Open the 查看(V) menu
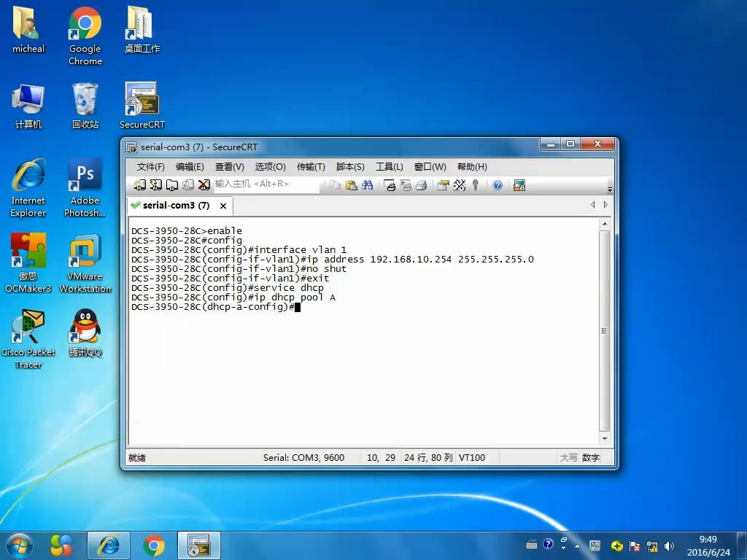Screen dimensions: 747x560 [230, 167]
